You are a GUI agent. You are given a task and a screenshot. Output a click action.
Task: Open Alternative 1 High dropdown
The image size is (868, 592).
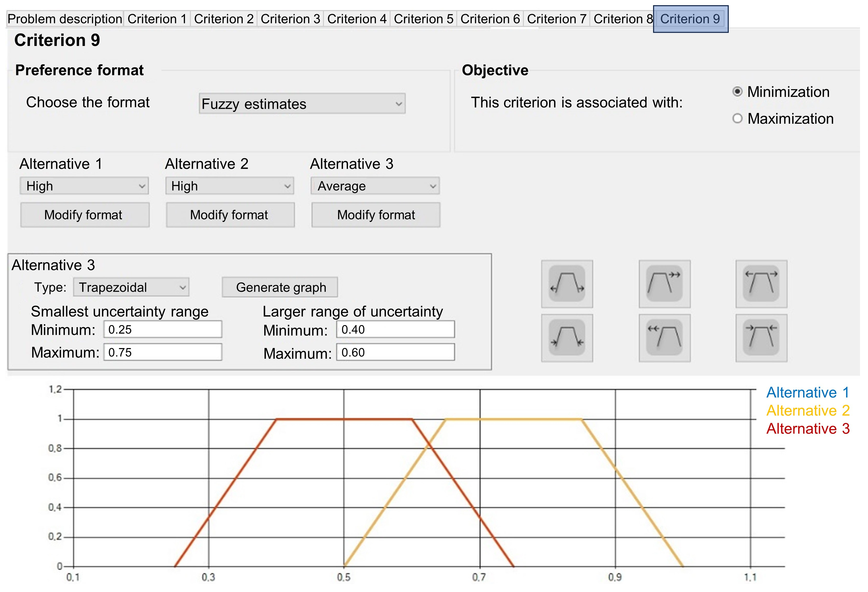[x=84, y=186]
